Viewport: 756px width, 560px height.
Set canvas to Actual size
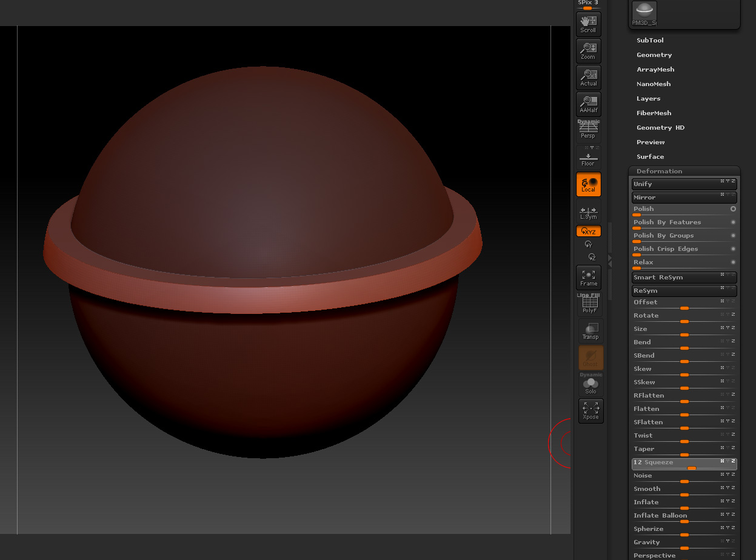588,78
